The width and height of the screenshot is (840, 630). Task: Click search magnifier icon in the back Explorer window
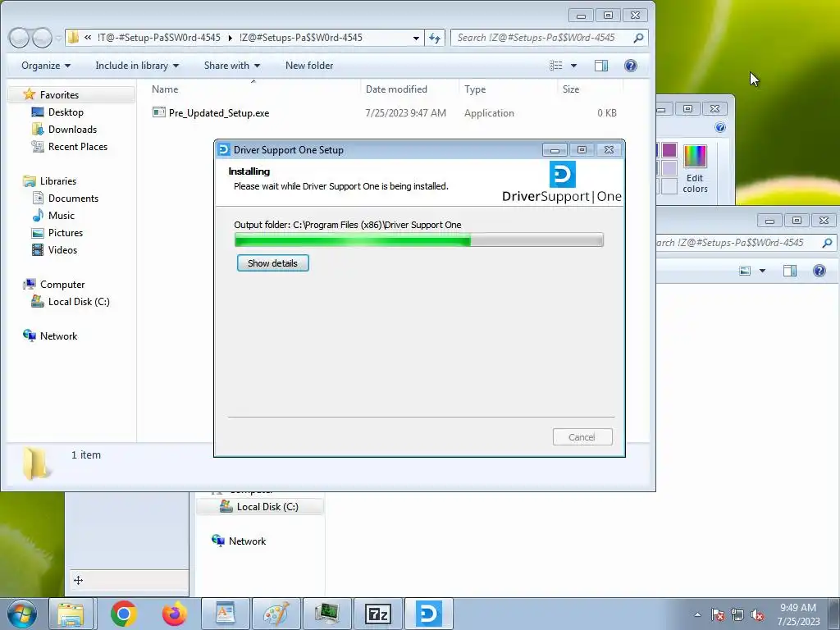(827, 243)
